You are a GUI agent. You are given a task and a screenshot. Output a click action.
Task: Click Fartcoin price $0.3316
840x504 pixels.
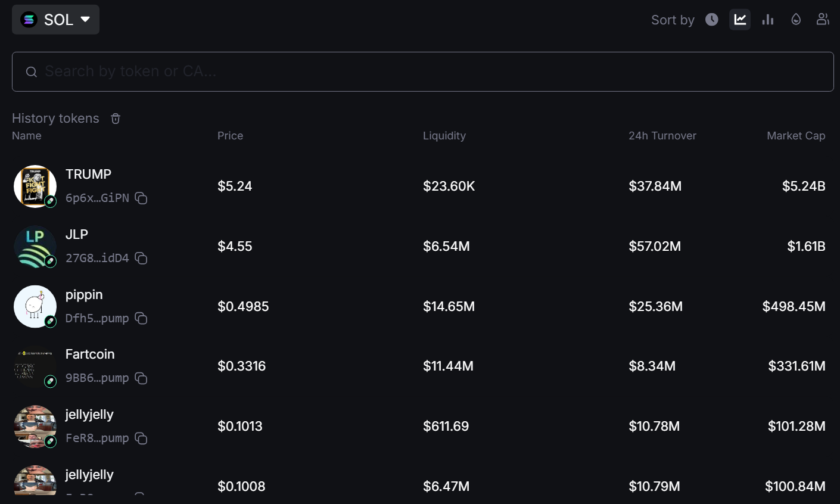point(241,366)
